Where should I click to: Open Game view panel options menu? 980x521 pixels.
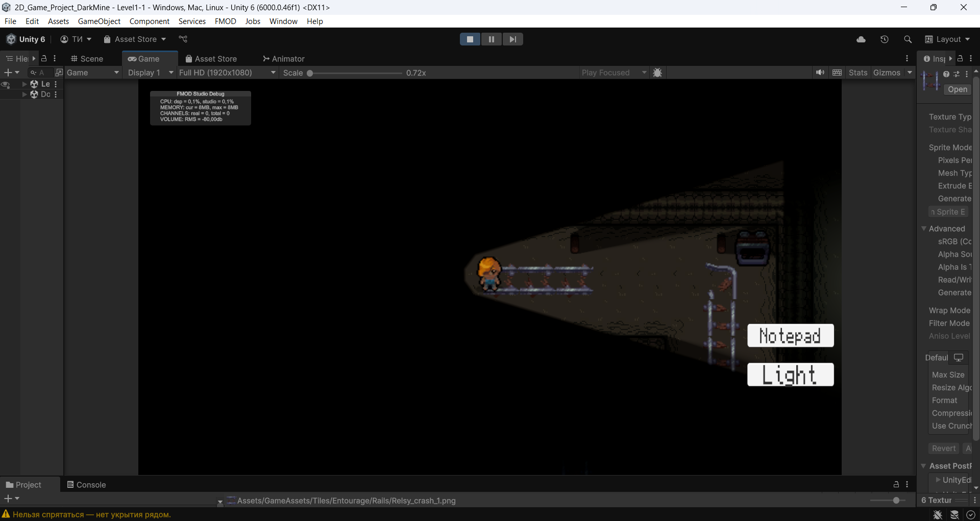click(x=907, y=59)
